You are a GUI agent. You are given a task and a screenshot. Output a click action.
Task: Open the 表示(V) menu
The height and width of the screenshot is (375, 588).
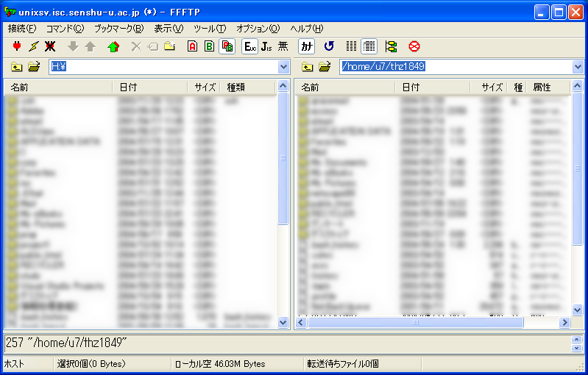point(169,29)
